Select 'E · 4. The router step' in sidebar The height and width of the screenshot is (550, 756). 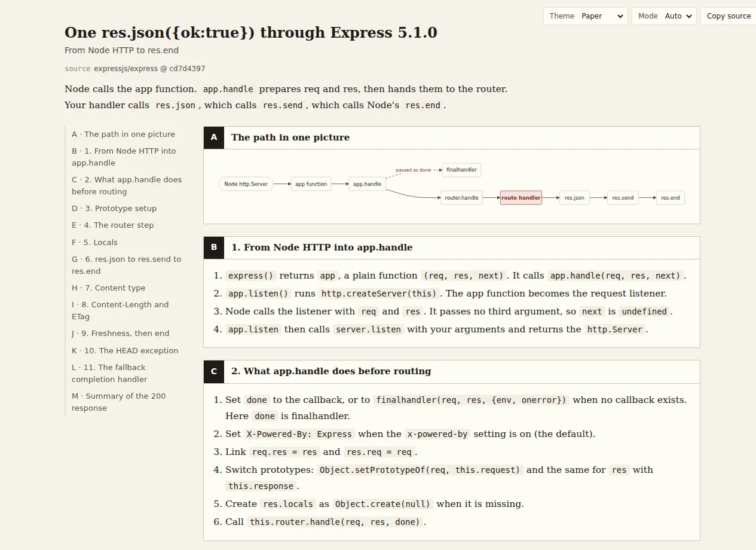point(112,225)
